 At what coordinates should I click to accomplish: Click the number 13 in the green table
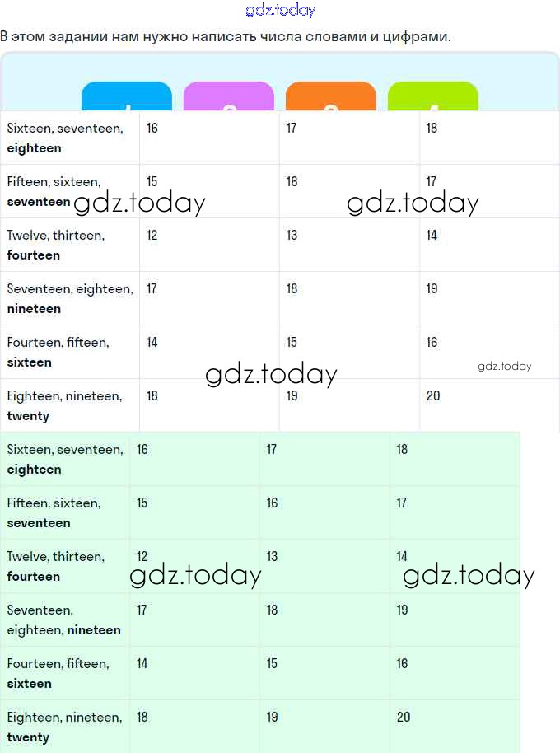[x=273, y=556]
